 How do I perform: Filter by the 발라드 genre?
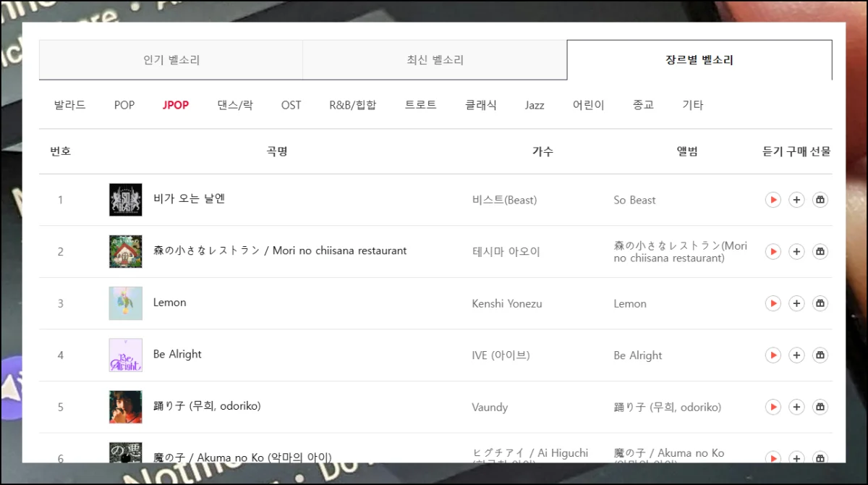coord(69,105)
